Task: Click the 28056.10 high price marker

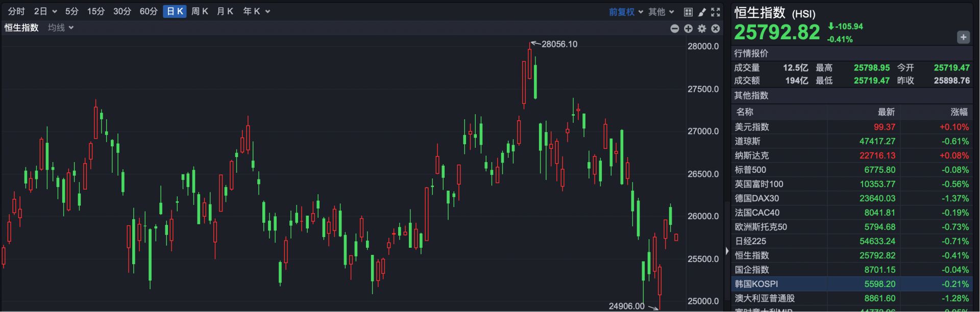Action: (559, 44)
